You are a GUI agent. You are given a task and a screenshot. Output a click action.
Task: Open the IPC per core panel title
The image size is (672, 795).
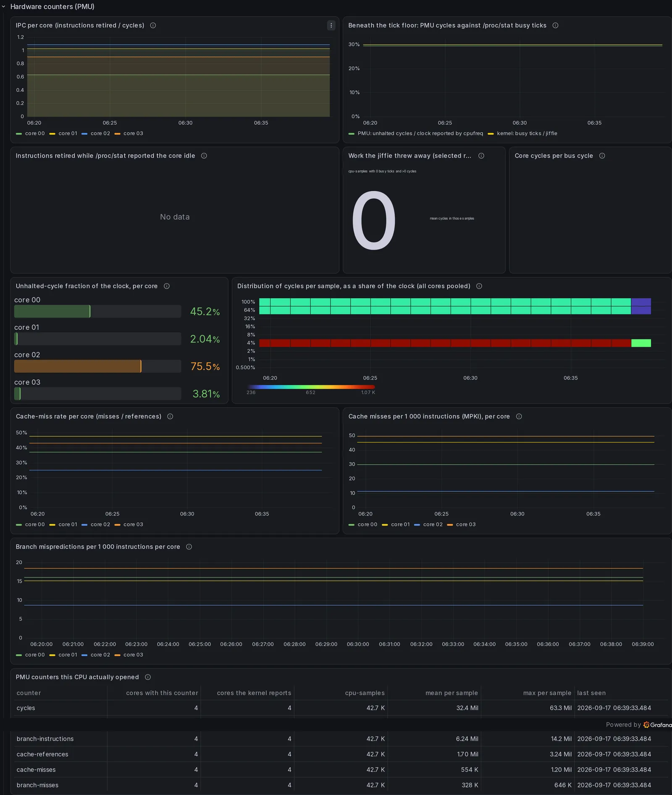tap(80, 26)
